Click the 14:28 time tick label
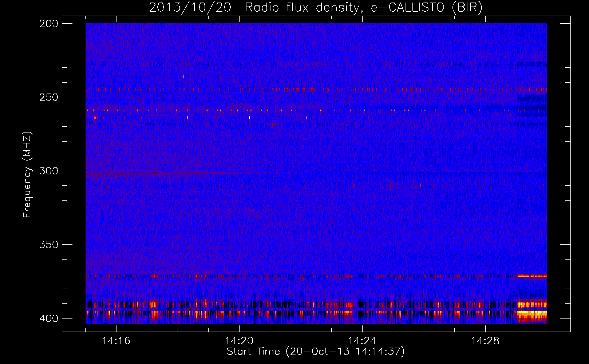This screenshot has height=364, width=589. coord(485,341)
